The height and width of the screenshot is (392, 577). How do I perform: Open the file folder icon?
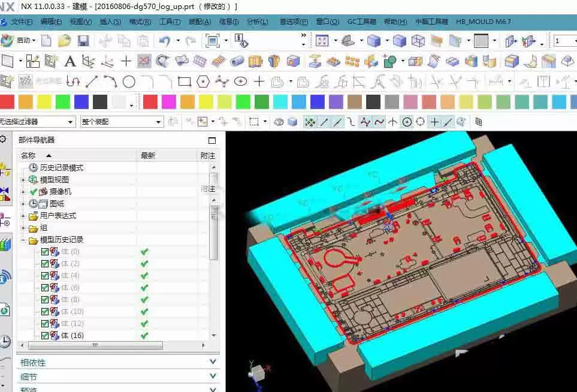tap(64, 41)
